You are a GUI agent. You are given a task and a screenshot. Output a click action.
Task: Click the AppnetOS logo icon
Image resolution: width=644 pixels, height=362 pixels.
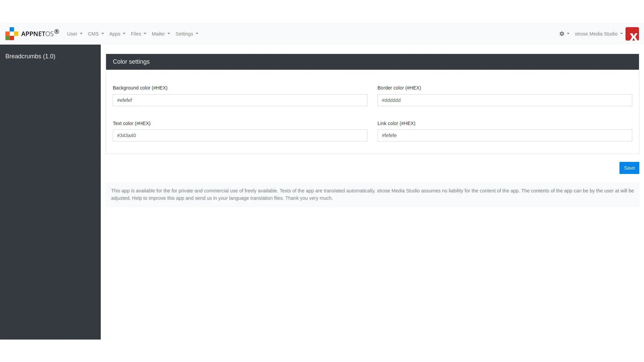coord(12,34)
